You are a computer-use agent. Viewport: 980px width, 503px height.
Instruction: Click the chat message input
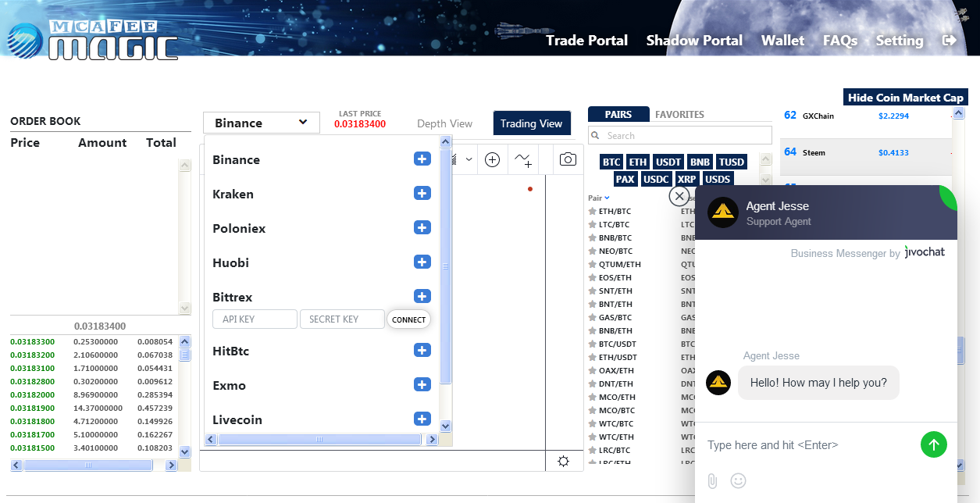point(808,445)
